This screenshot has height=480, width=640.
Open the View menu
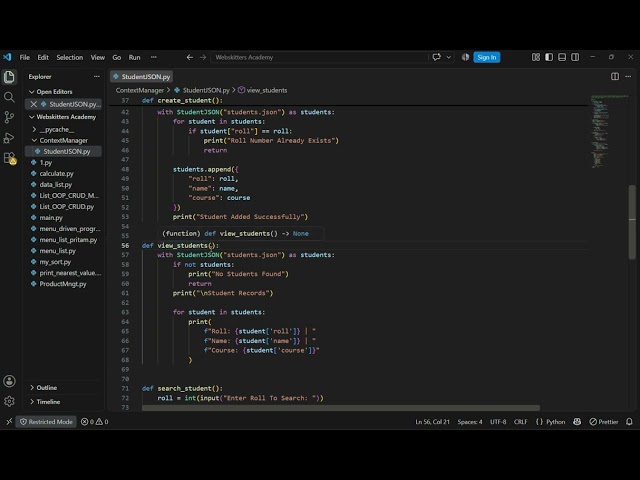(x=98, y=57)
